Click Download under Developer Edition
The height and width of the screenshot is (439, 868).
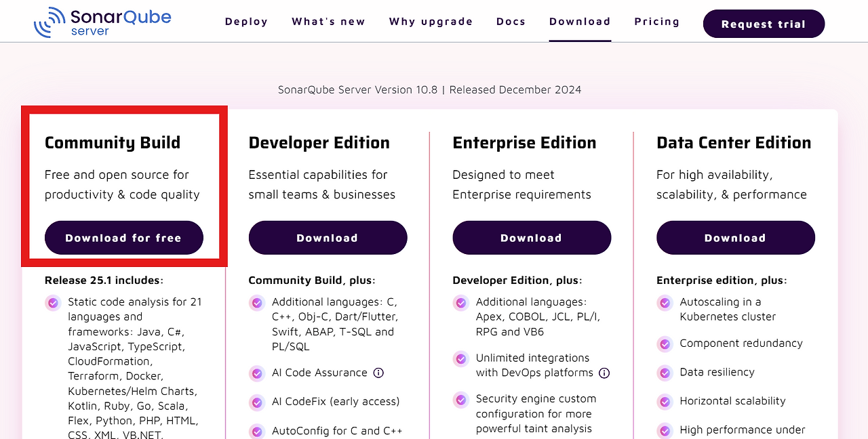click(328, 238)
